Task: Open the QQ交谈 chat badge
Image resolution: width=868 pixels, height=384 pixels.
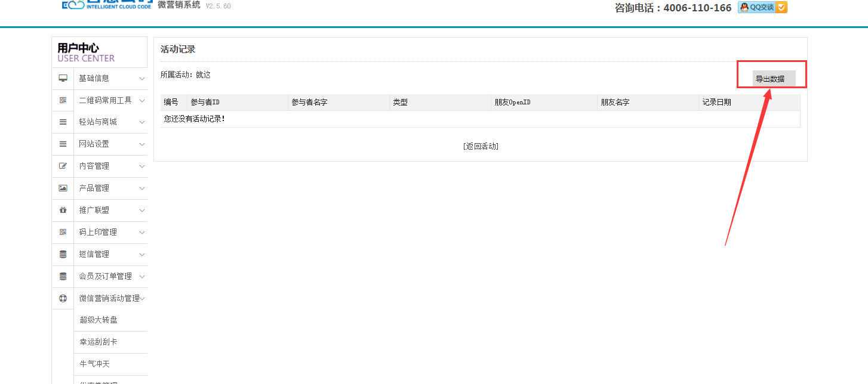Action: pyautogui.click(x=762, y=7)
